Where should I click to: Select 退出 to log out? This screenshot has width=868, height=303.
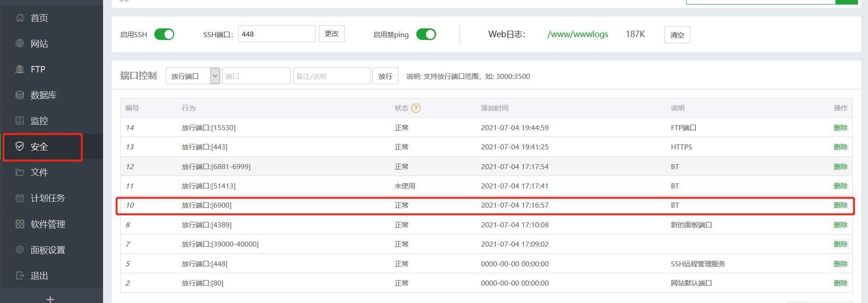[x=39, y=275]
